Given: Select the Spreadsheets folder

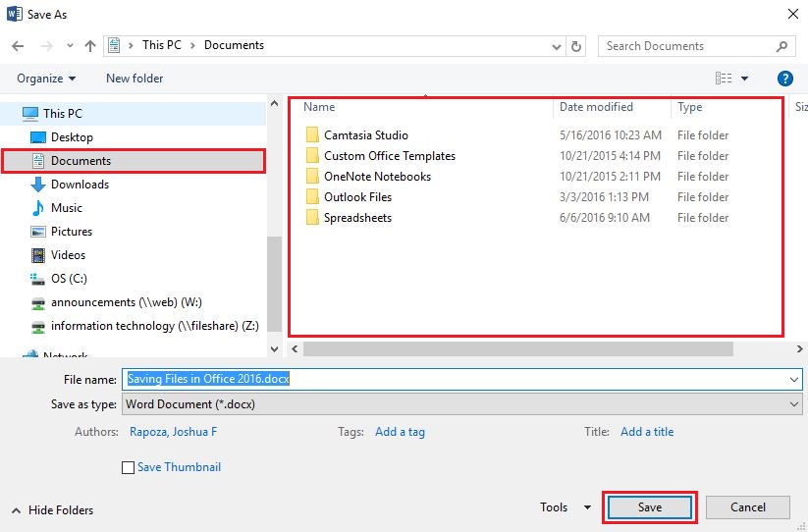Looking at the screenshot, I should click(x=357, y=218).
